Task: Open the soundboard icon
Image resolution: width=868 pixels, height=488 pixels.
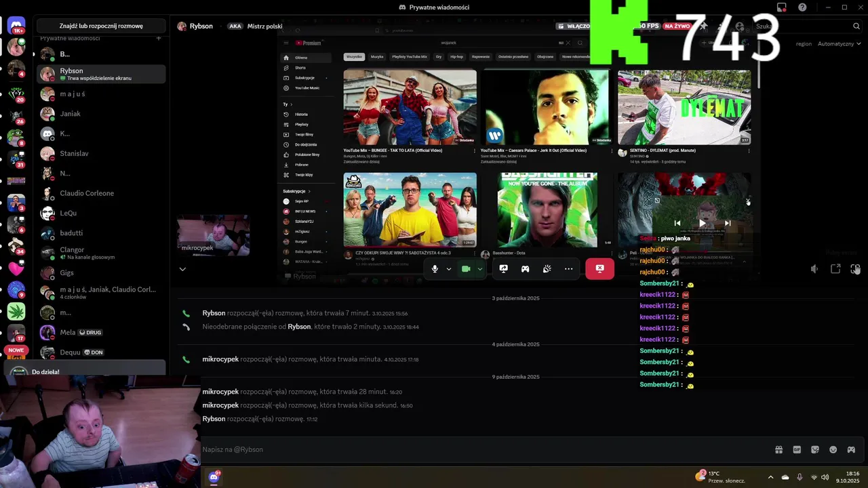Action: (547, 269)
